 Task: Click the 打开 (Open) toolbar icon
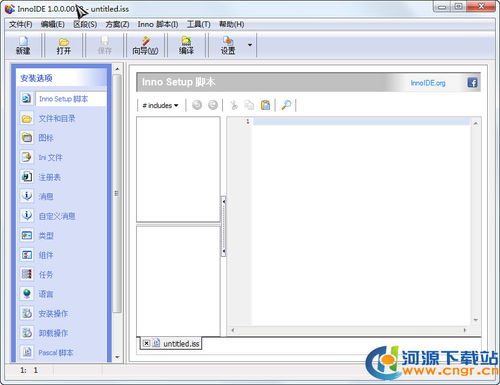[x=64, y=46]
